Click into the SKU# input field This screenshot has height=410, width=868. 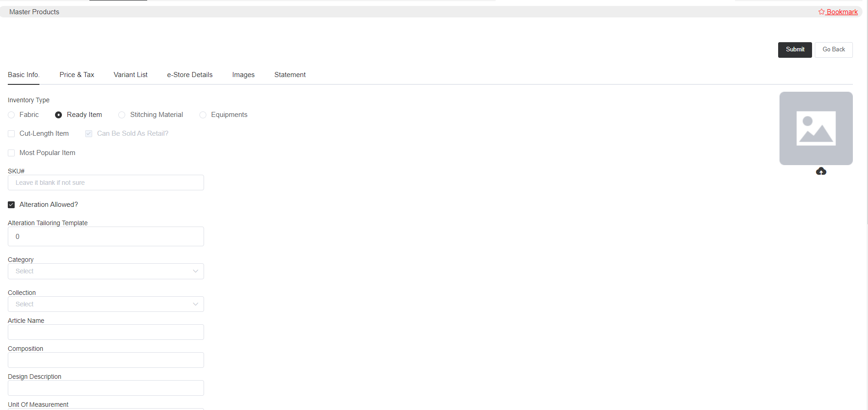click(105, 183)
